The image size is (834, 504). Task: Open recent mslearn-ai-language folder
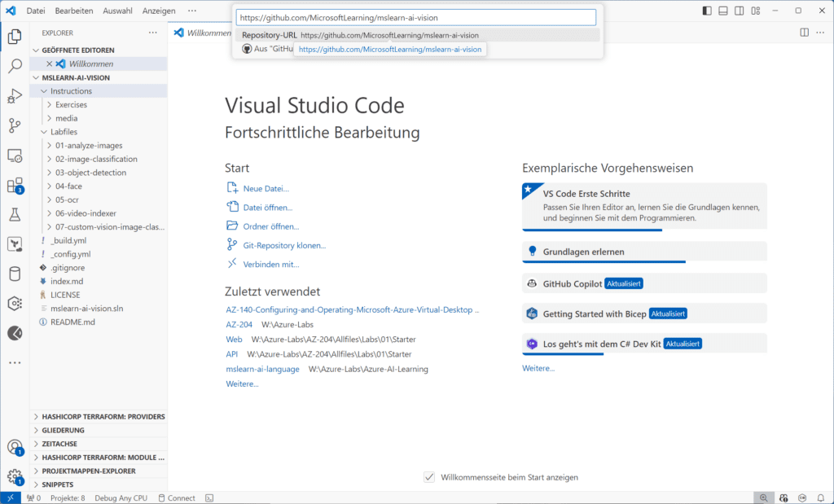(x=263, y=369)
